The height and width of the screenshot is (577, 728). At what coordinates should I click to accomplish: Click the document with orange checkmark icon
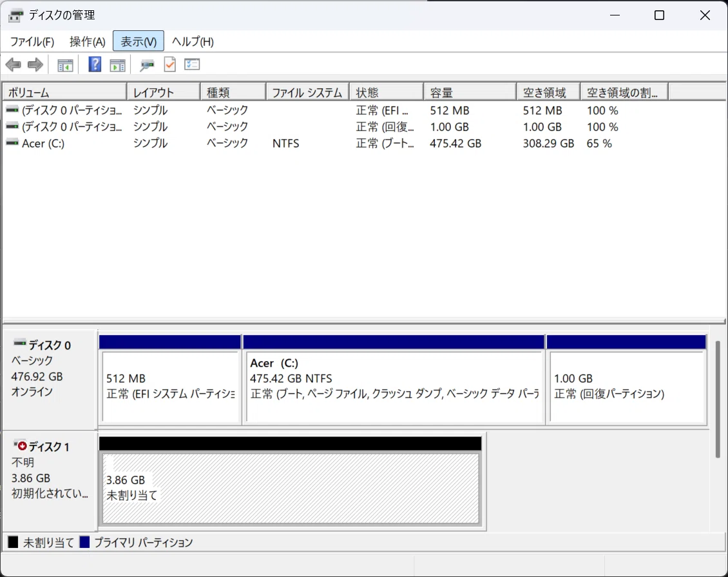(170, 64)
